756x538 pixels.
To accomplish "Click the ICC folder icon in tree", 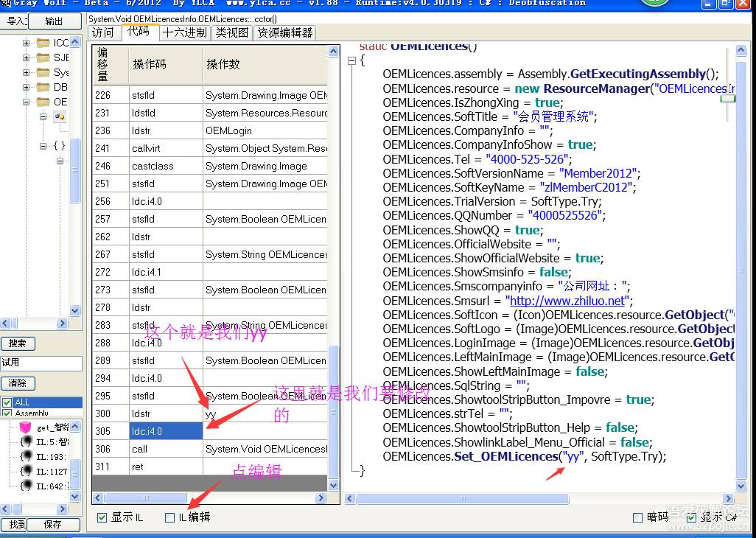I will point(43,43).
